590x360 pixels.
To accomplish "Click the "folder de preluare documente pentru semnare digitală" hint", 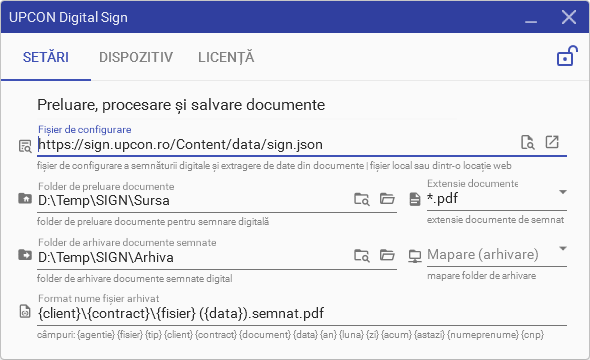I will click(x=153, y=222).
